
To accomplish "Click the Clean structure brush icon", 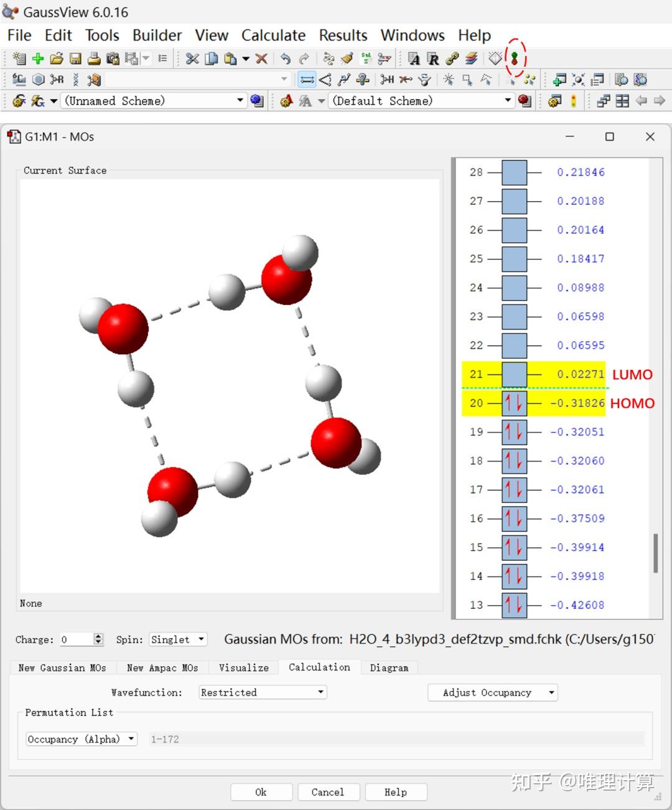I will click(347, 59).
